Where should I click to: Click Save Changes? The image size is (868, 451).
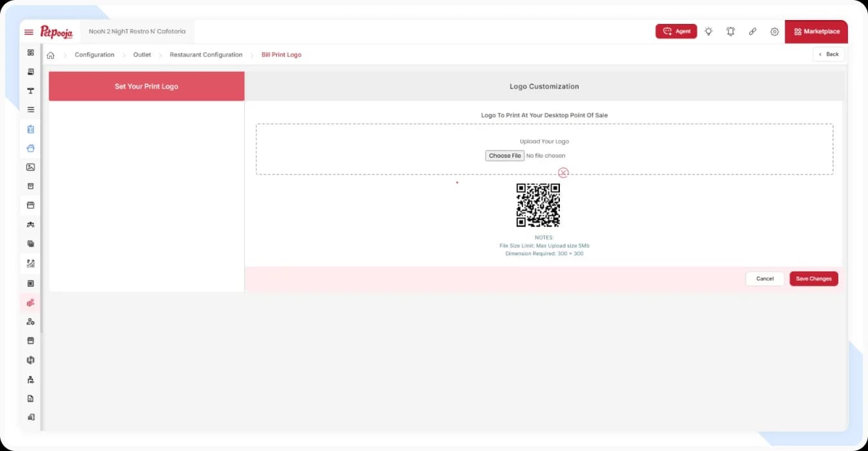pos(814,278)
